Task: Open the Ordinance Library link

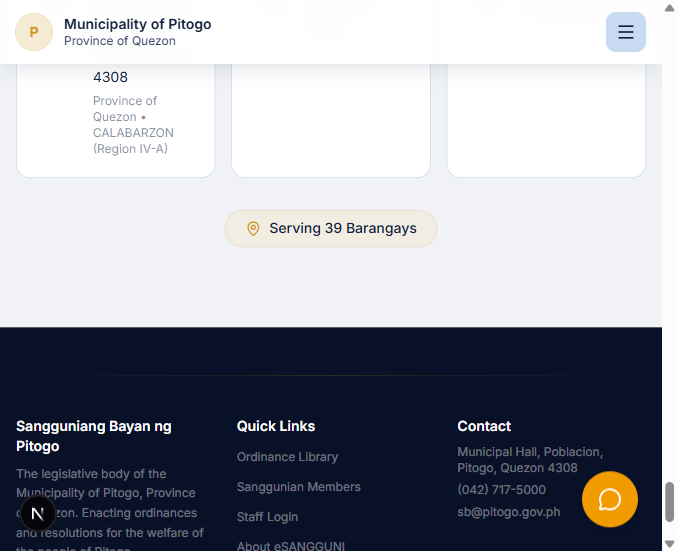Action: tap(288, 457)
